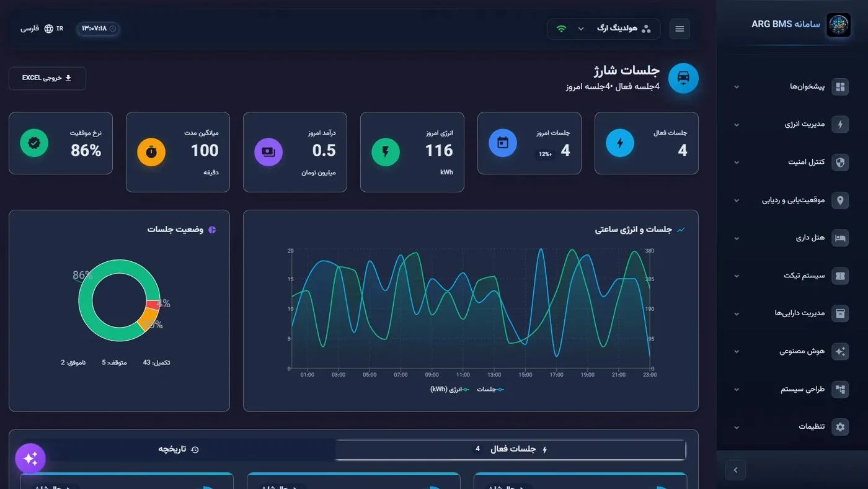This screenshot has height=489, width=868.
Task: Click the calendar icon in جلسات امروز card
Action: pos(503,143)
